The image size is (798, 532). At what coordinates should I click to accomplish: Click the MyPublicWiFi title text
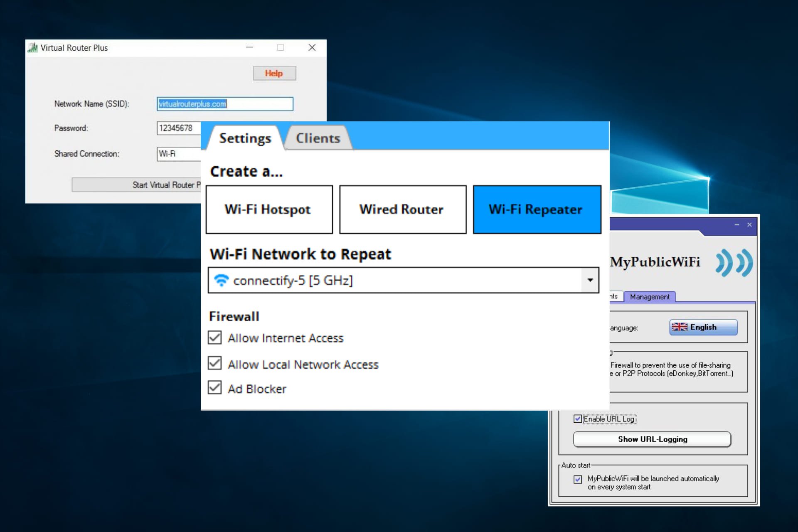(x=655, y=262)
